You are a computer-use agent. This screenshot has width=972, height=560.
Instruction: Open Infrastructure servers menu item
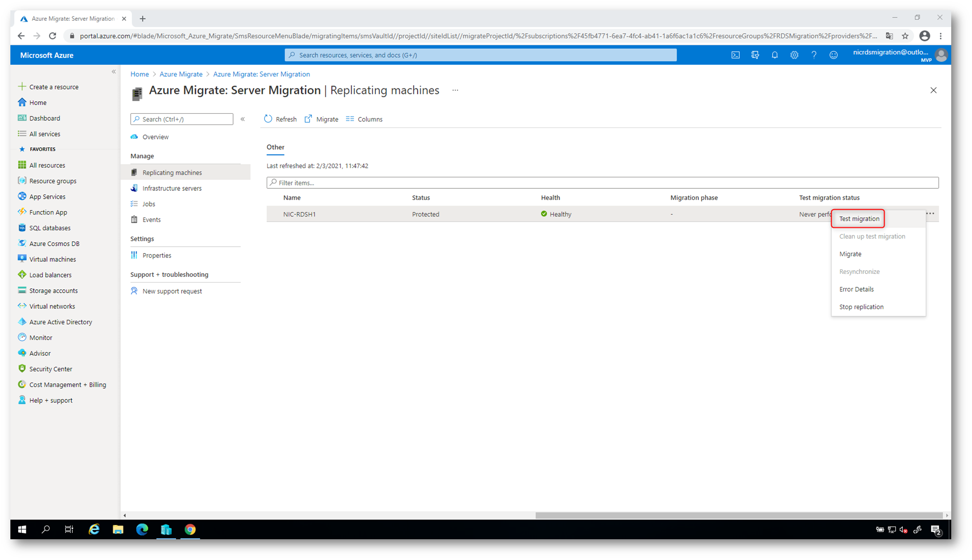click(x=172, y=188)
